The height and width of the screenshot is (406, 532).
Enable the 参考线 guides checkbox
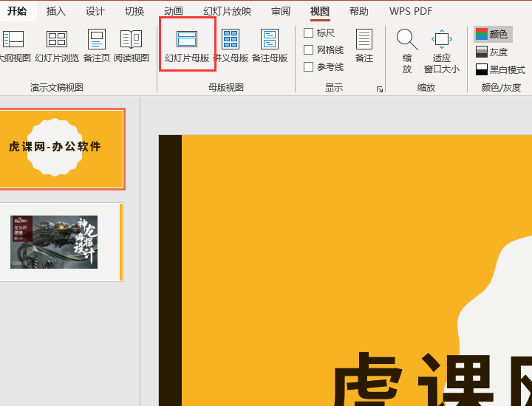[x=309, y=67]
